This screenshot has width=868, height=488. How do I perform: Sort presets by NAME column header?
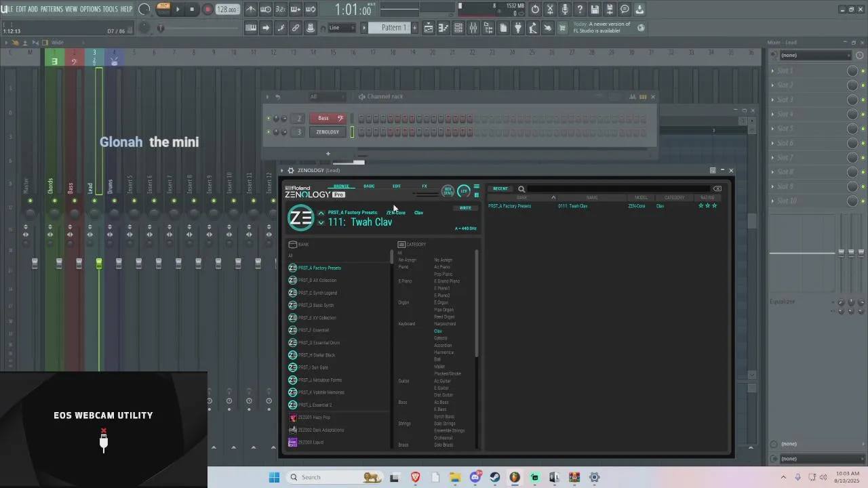[592, 198]
